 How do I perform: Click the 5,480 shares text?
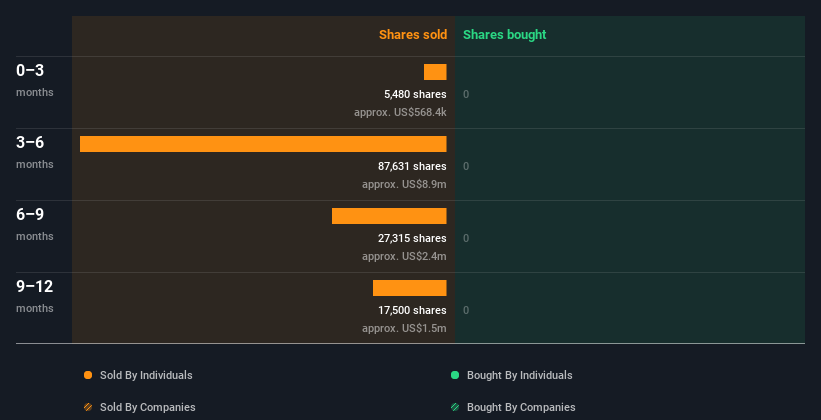(x=415, y=94)
